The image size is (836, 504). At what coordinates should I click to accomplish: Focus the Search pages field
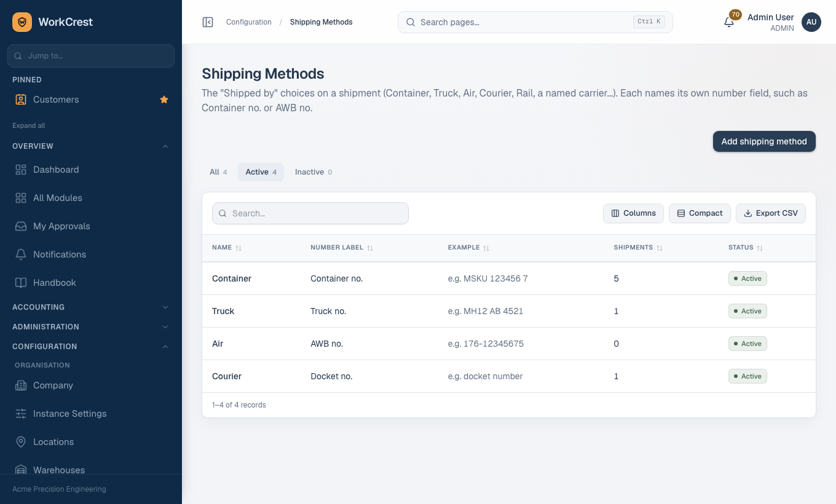[x=535, y=22]
